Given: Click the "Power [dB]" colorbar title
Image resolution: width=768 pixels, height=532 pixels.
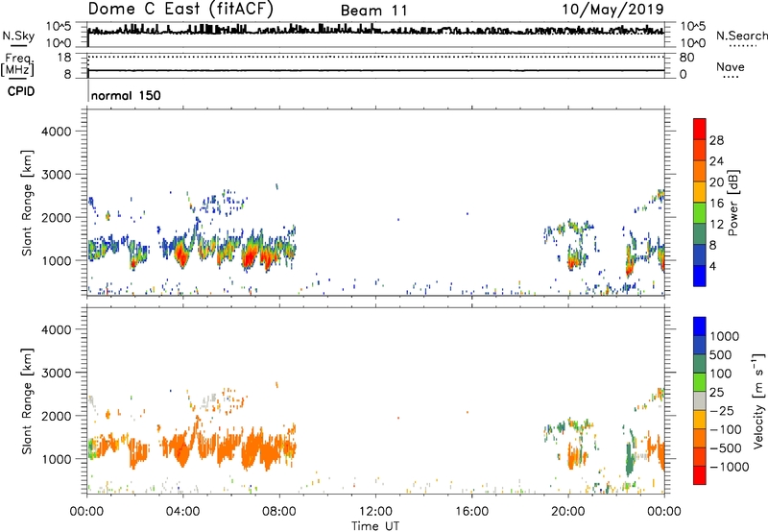Looking at the screenshot, I should click(732, 203).
